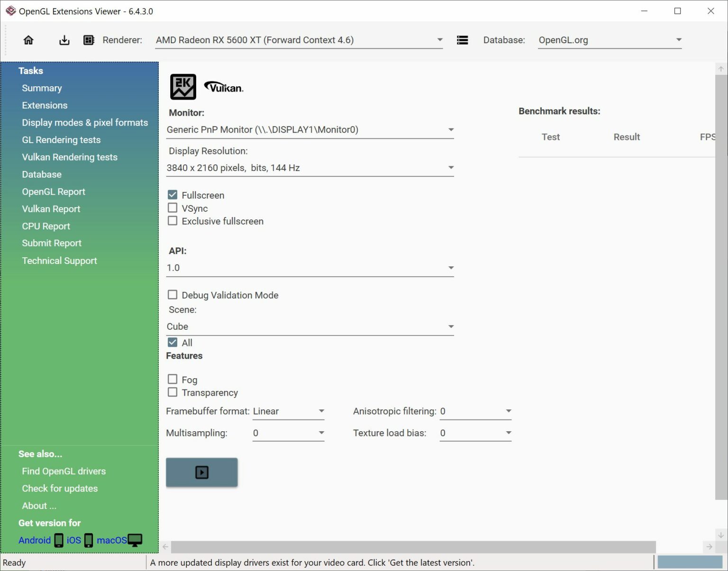The height and width of the screenshot is (571, 728).
Task: Click the Android version link
Action: coord(35,540)
